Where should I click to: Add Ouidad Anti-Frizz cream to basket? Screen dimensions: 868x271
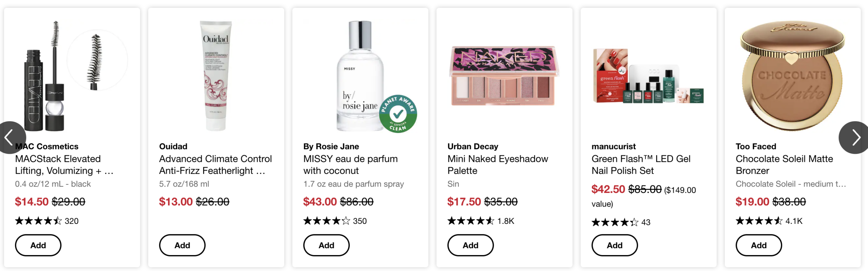(x=182, y=245)
